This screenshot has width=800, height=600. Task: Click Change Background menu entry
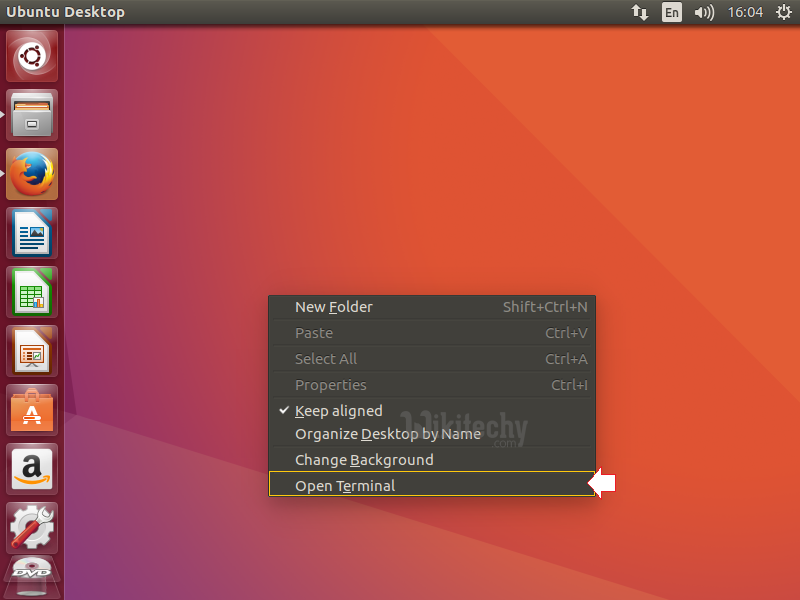[364, 460]
